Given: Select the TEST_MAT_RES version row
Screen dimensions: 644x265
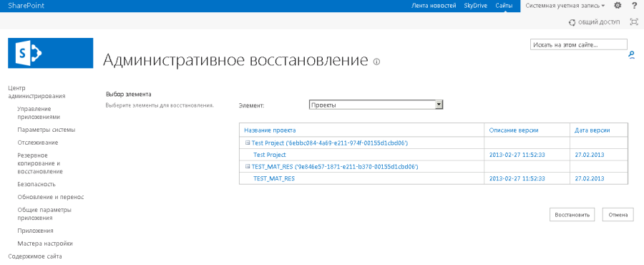Looking at the screenshot, I should pos(274,179).
